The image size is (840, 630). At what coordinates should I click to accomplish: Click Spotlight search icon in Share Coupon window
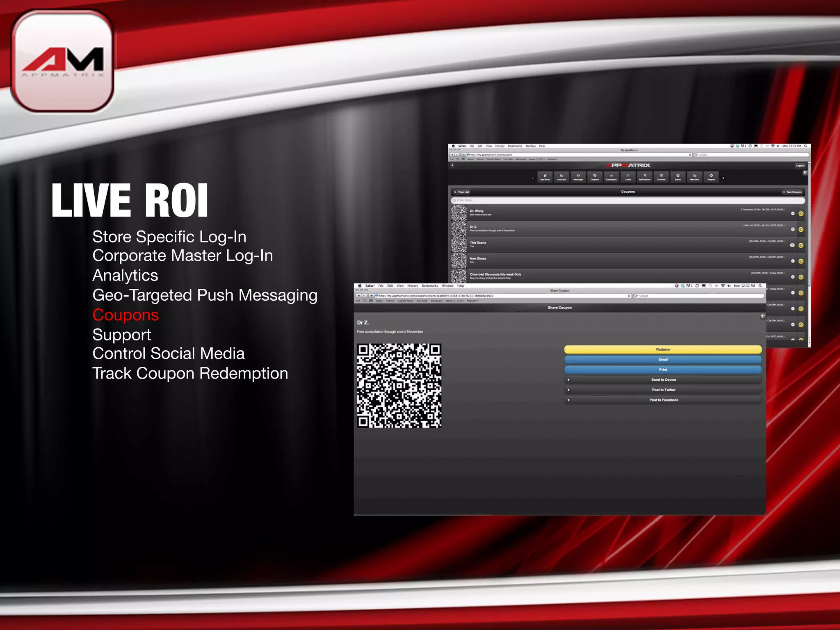[760, 286]
